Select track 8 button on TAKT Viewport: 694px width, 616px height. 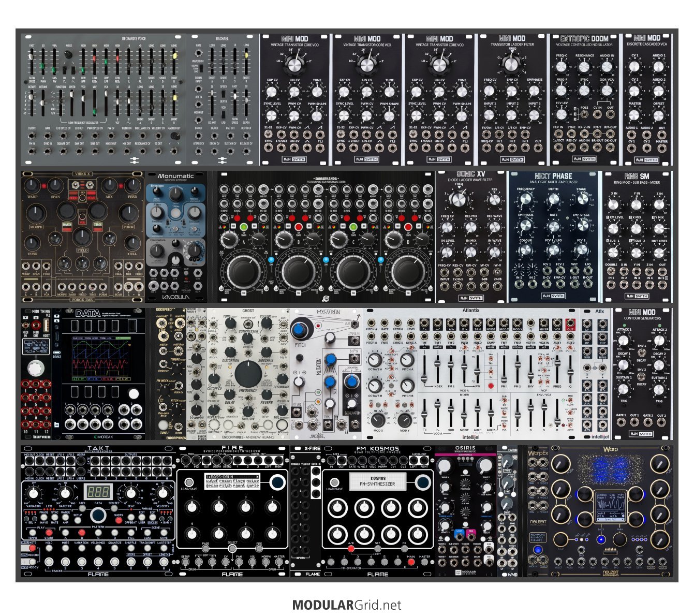164,562
